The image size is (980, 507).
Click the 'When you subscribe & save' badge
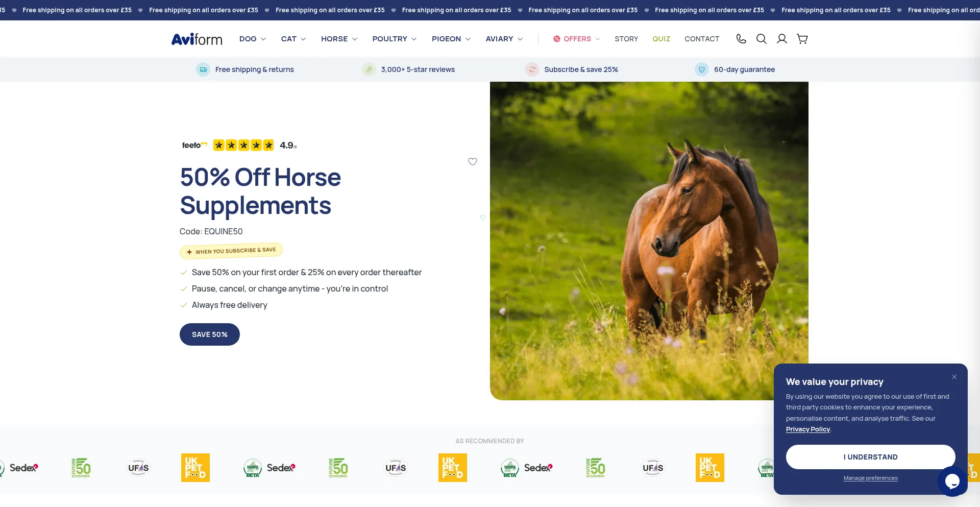(231, 251)
